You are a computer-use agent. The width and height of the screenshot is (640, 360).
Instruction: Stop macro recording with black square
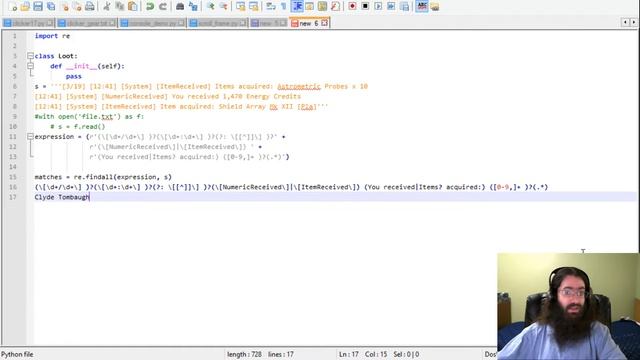pyautogui.click(x=365, y=7)
